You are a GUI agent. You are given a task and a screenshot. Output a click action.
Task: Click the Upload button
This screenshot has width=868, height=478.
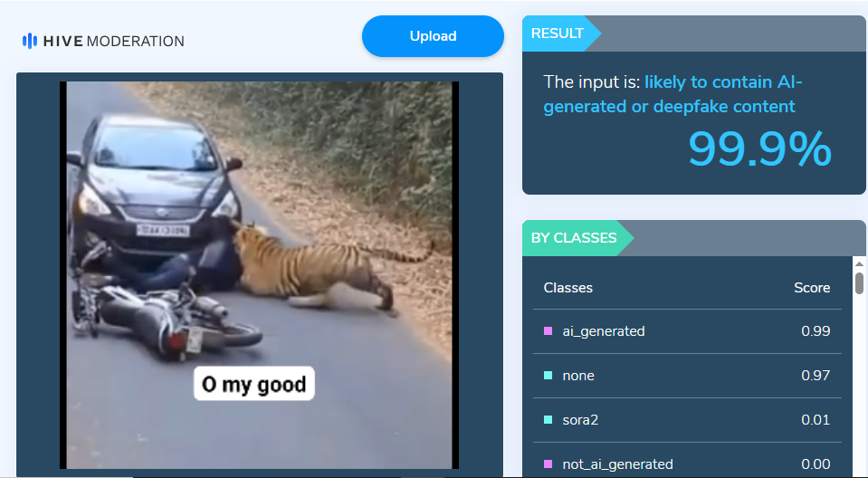pos(433,36)
